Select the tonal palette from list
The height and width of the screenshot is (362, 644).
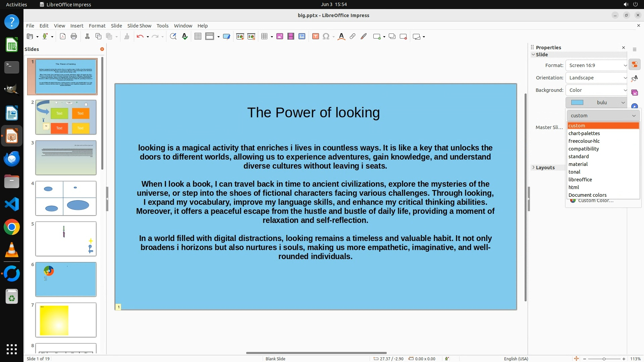(x=575, y=172)
